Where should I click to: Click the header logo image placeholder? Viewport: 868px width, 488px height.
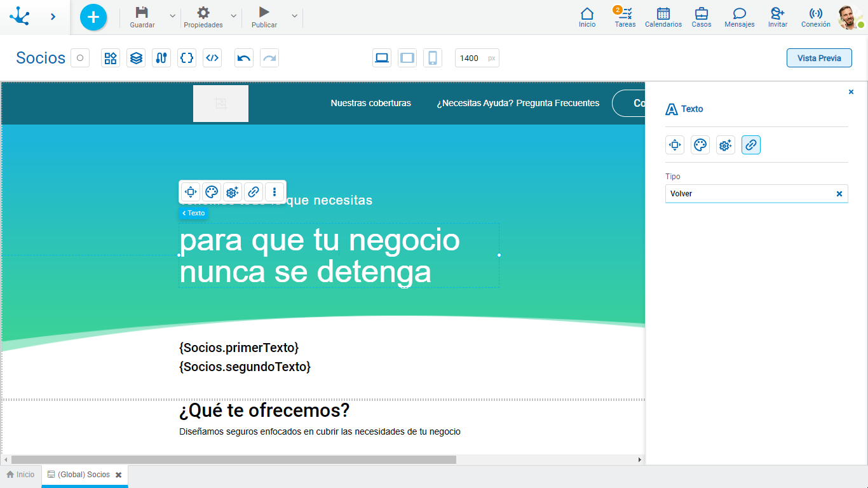point(220,104)
